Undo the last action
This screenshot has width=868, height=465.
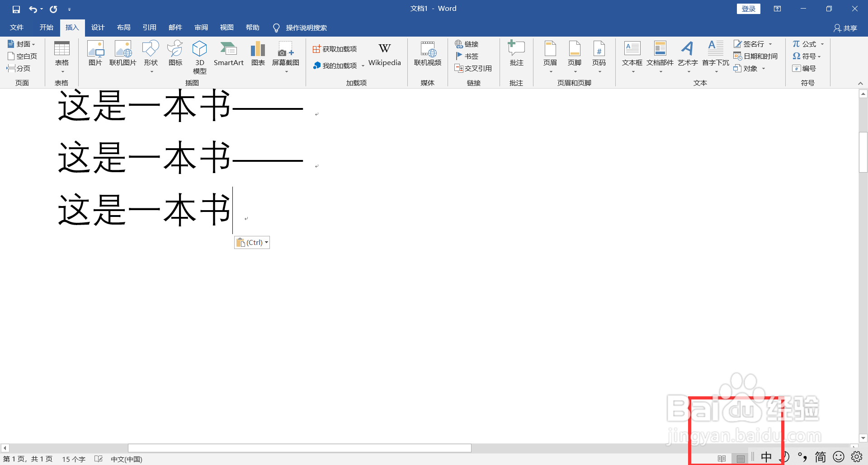coord(33,9)
